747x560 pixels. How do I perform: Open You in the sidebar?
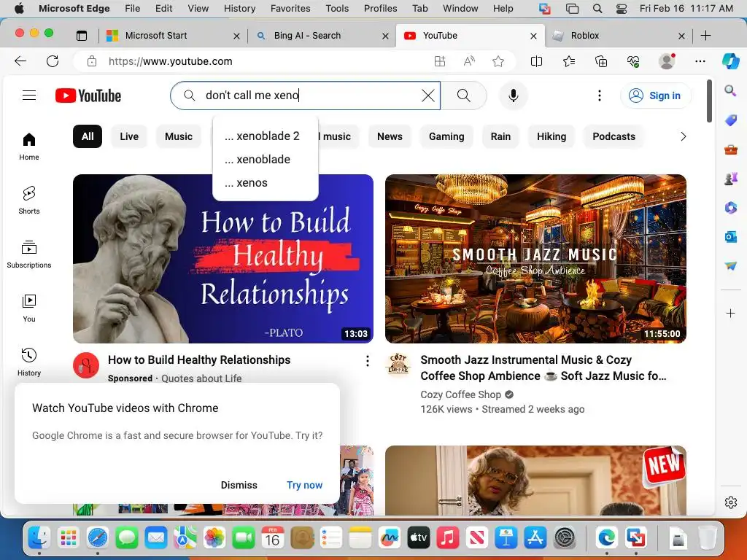pyautogui.click(x=29, y=308)
